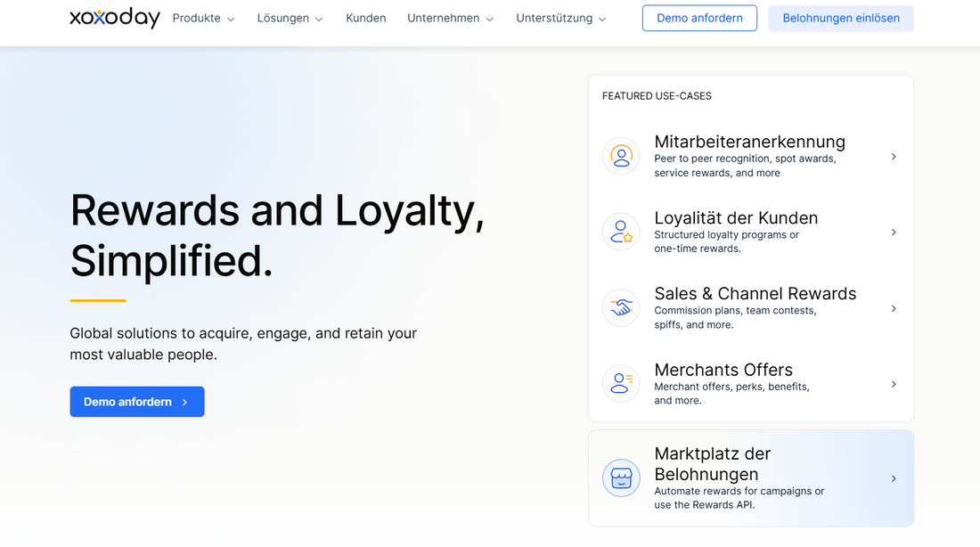Click the arrow on the Marktplatz der Belohnungen card
This screenshot has width=980, height=547.
coord(894,478)
